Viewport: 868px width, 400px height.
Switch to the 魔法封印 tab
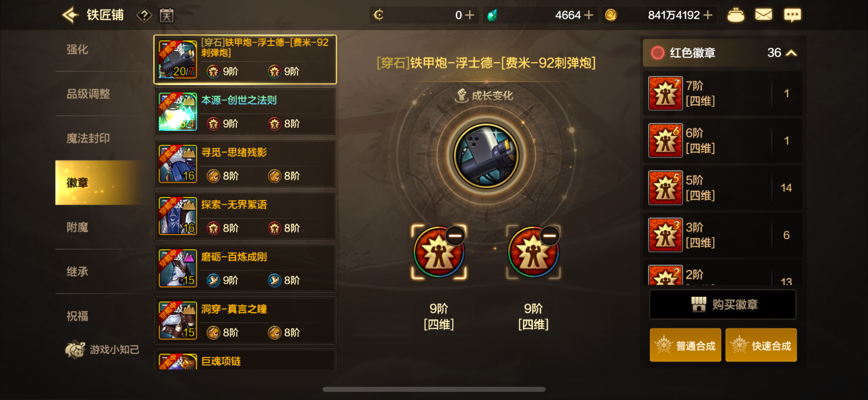[88, 138]
